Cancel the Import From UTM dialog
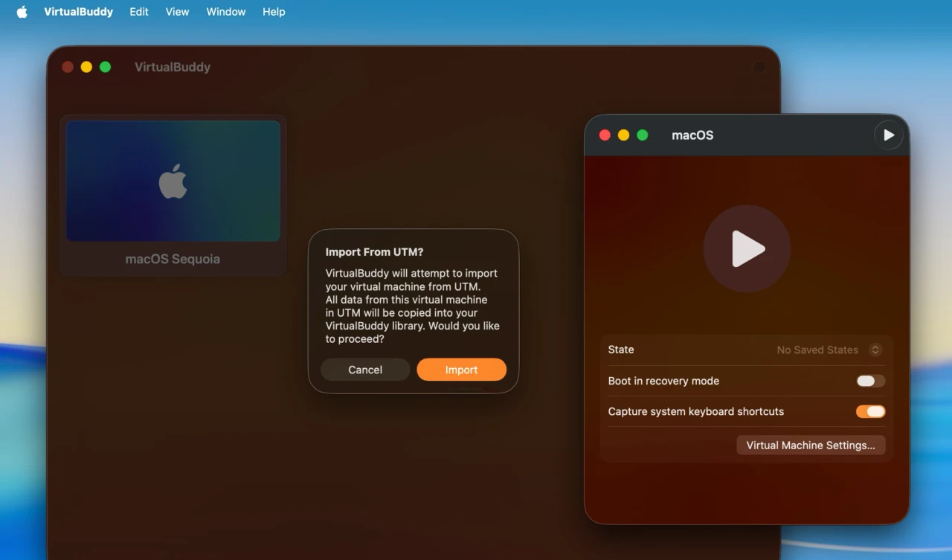952x560 pixels. click(365, 370)
